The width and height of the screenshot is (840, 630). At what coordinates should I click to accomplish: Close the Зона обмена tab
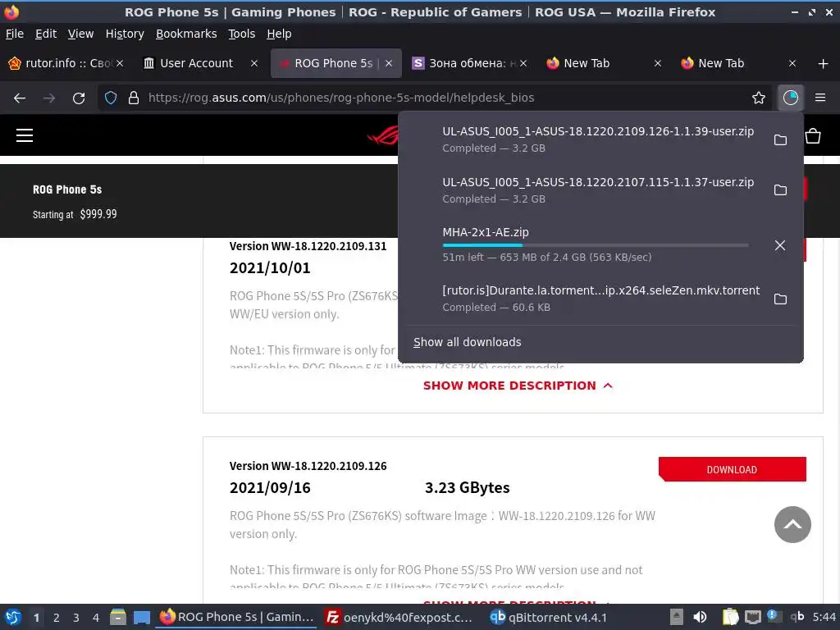coord(523,63)
